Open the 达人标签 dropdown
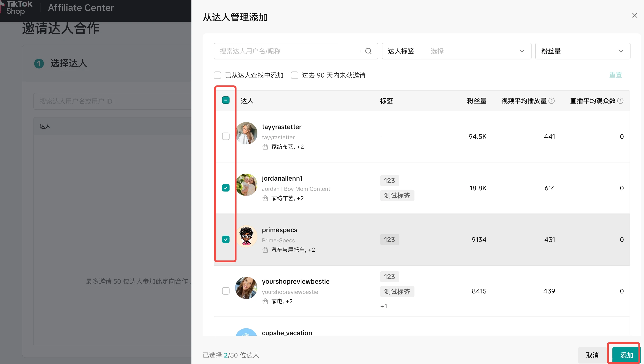Viewport: 644px width, 364px height. 456,51
